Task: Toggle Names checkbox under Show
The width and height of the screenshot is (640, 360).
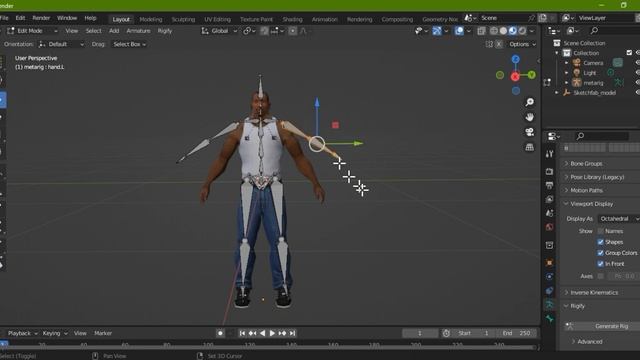Action: pyautogui.click(x=600, y=231)
